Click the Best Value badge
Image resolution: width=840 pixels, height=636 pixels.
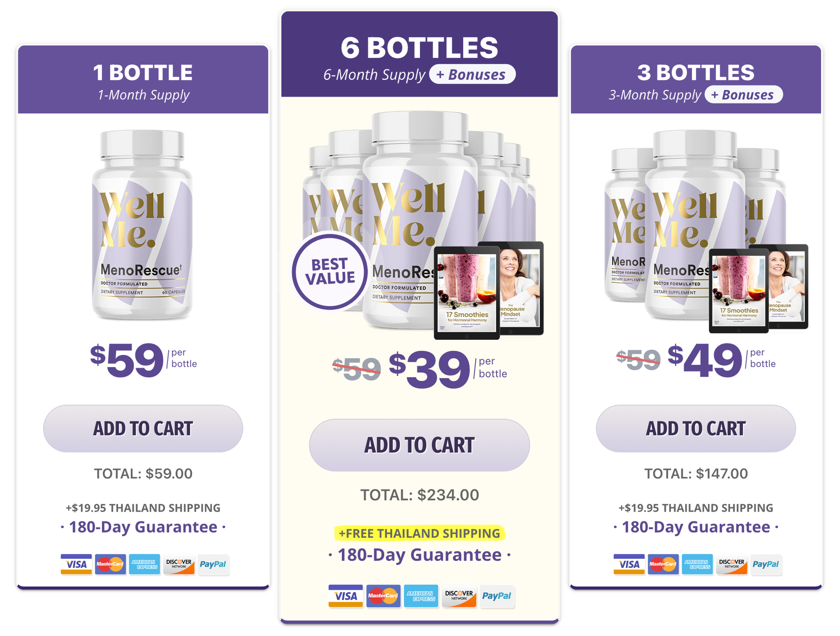coord(330,271)
